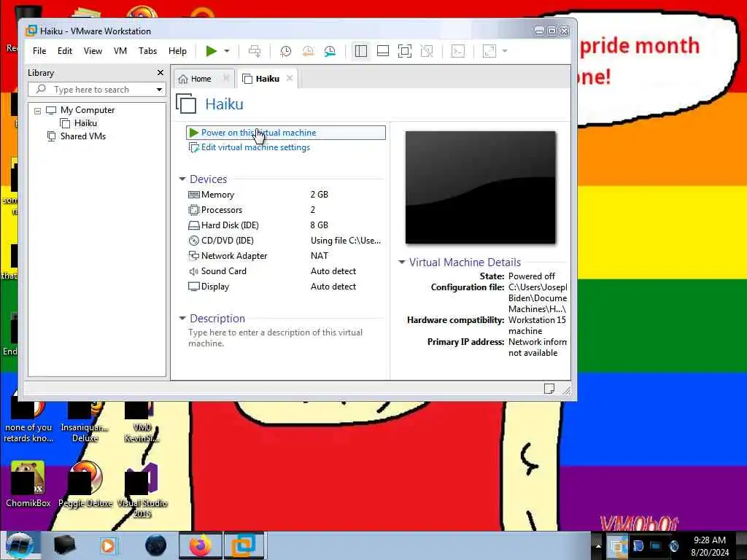
Task: Show hidden system tray icons arrow
Action: tap(598, 545)
